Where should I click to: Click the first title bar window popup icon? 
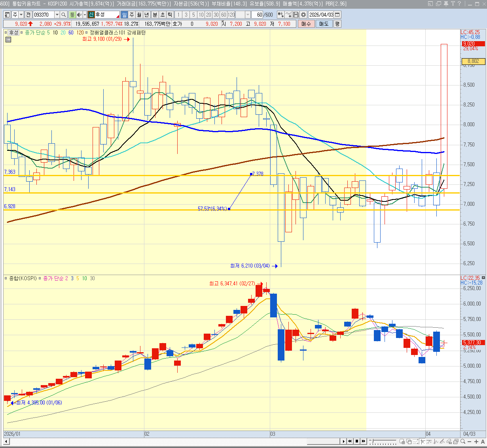pyautogui.click(x=431, y=4)
